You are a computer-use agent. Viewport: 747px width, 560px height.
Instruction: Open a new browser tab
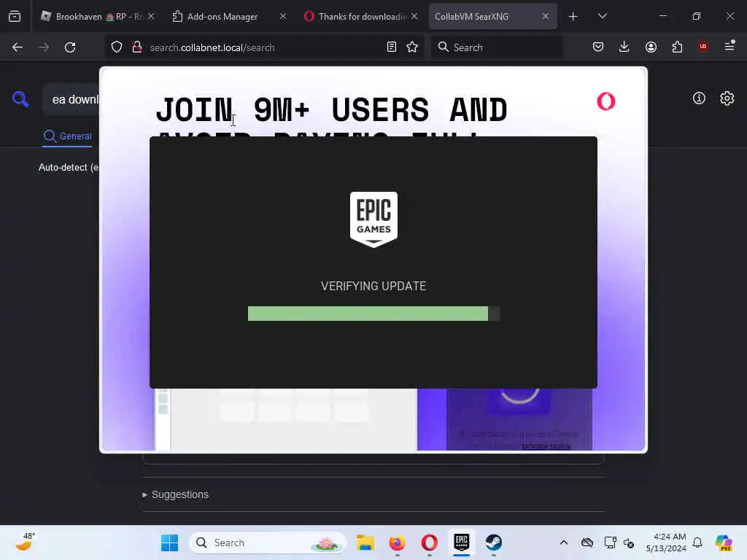[x=573, y=17]
